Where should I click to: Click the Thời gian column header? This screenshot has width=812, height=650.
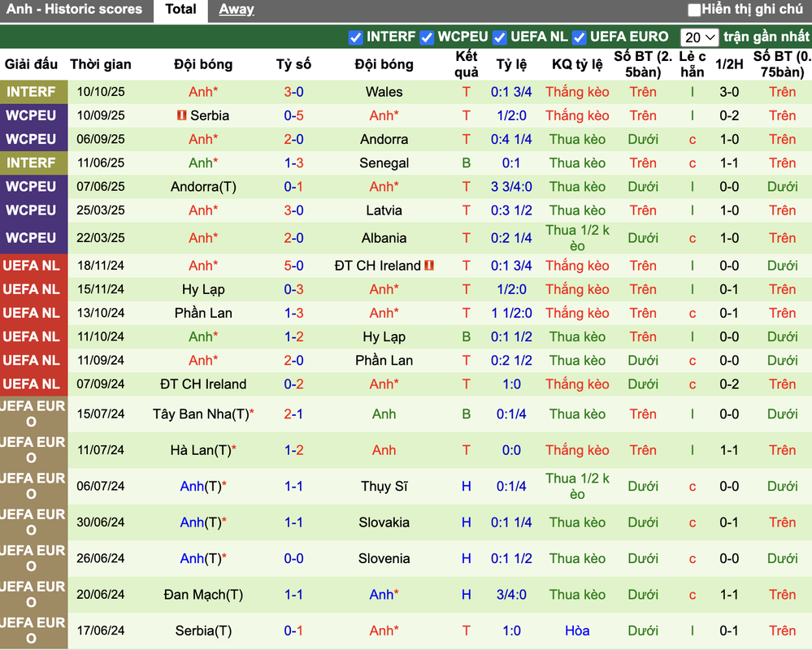(101, 65)
